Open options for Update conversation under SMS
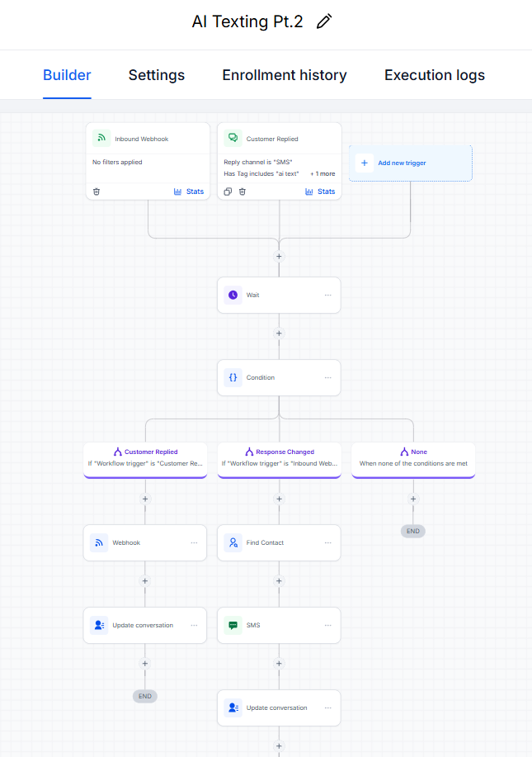Image resolution: width=532 pixels, height=757 pixels. click(328, 707)
